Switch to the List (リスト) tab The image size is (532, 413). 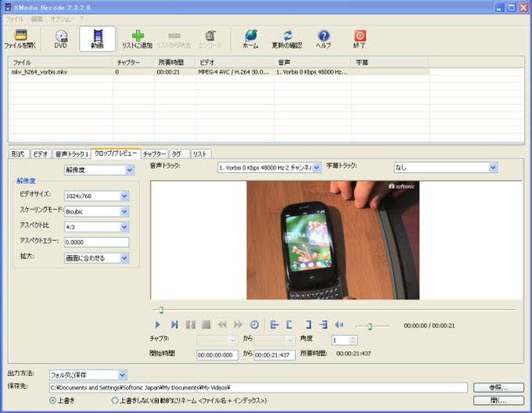point(201,154)
